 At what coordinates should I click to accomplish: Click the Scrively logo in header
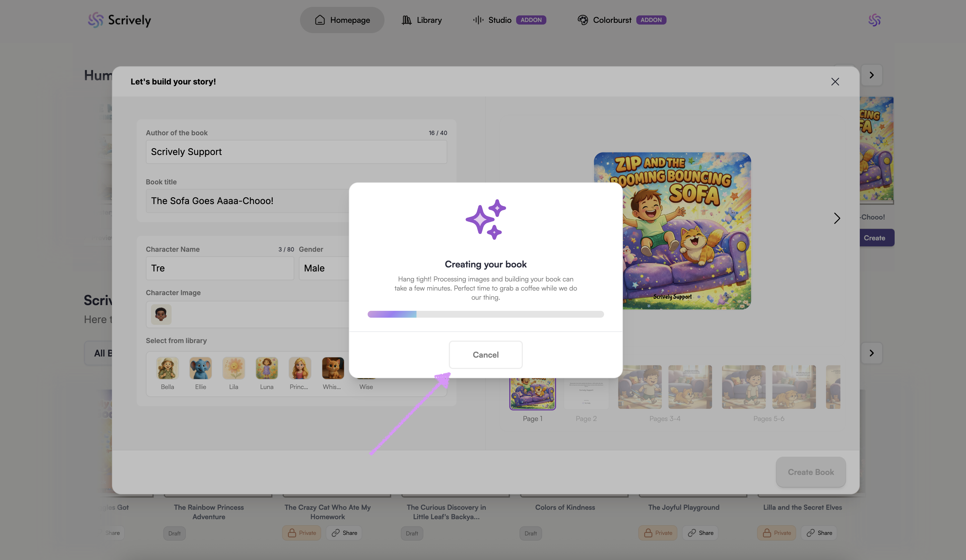click(x=119, y=20)
